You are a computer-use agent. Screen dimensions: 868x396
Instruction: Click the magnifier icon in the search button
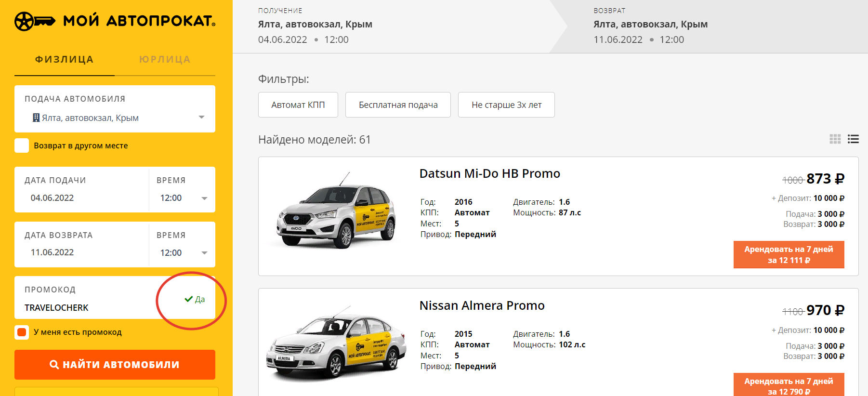(54, 365)
